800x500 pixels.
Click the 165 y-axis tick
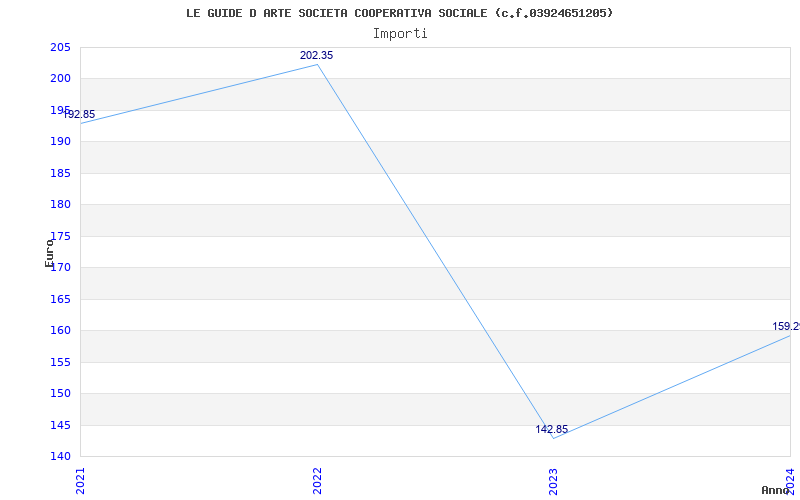[60, 299]
